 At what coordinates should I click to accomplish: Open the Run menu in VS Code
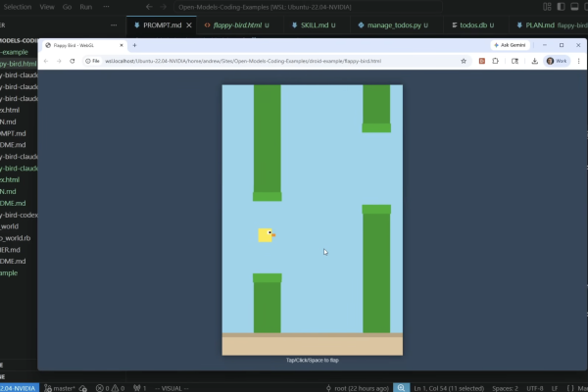[85, 7]
